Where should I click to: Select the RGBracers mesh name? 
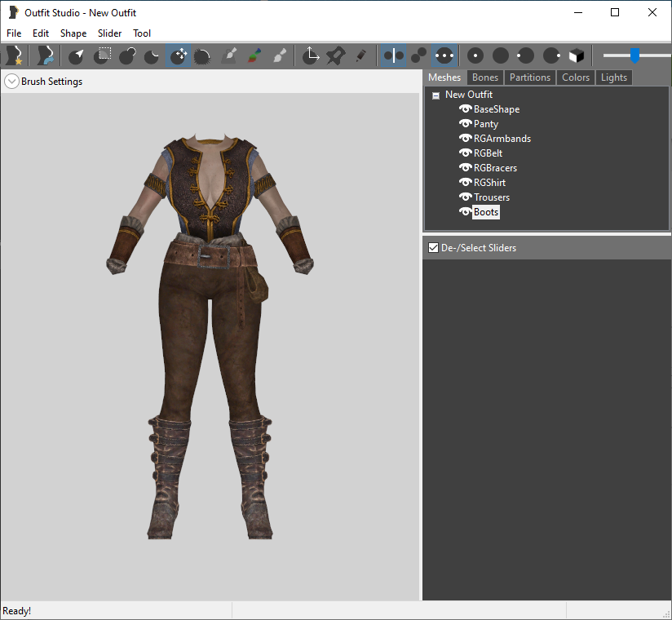(x=495, y=168)
